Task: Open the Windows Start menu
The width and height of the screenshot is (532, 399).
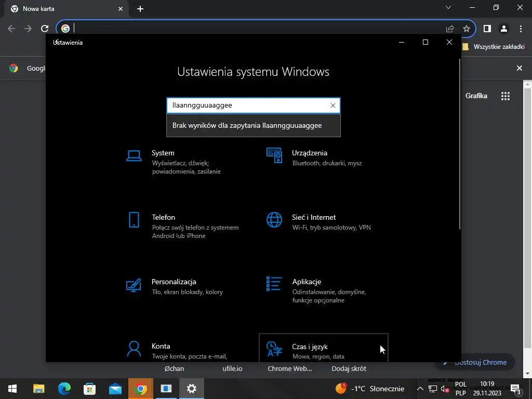Action: tap(12, 389)
